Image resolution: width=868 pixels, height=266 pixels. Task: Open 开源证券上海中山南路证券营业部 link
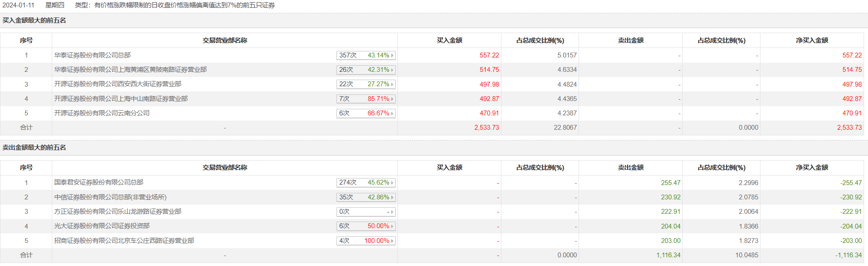121,99
